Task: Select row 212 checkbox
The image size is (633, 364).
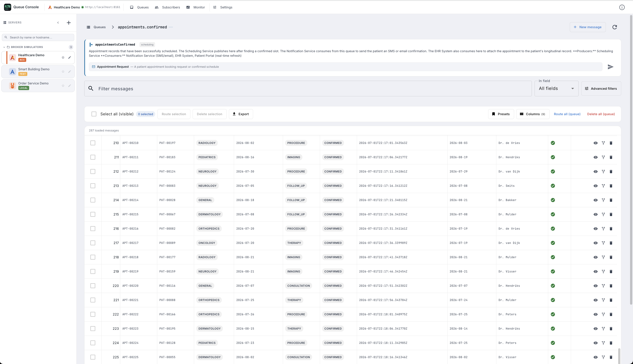Action: (x=93, y=172)
